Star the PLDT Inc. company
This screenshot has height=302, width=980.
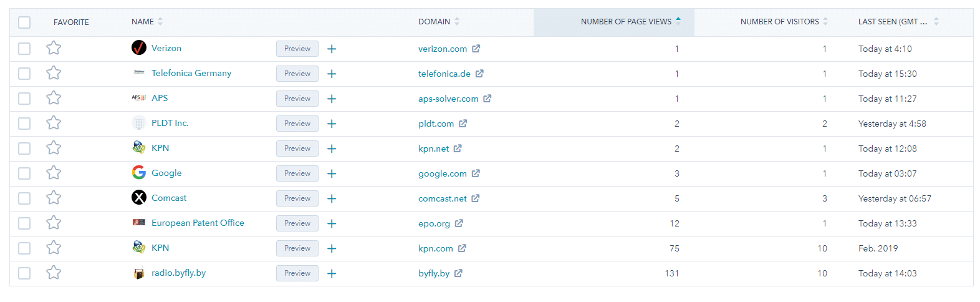tap(54, 123)
